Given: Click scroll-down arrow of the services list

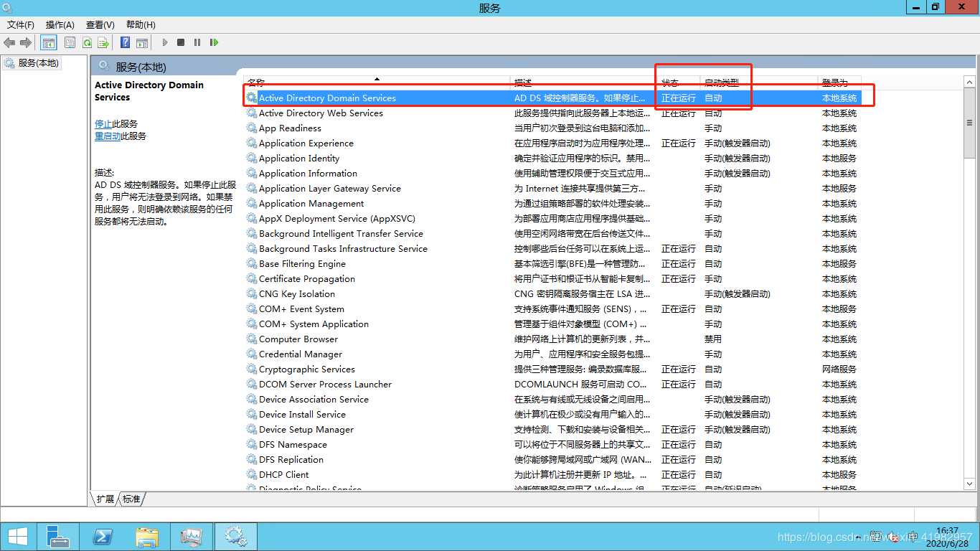Looking at the screenshot, I should click(x=970, y=484).
